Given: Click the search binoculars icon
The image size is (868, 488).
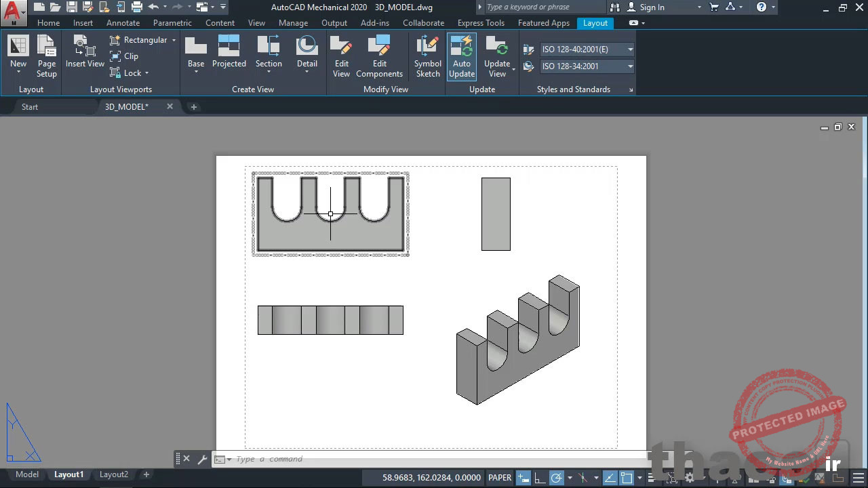Looking at the screenshot, I should pyautogui.click(x=615, y=7).
